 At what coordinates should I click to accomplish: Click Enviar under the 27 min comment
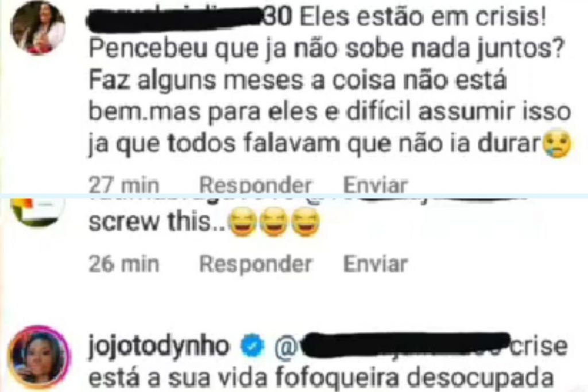point(376,185)
